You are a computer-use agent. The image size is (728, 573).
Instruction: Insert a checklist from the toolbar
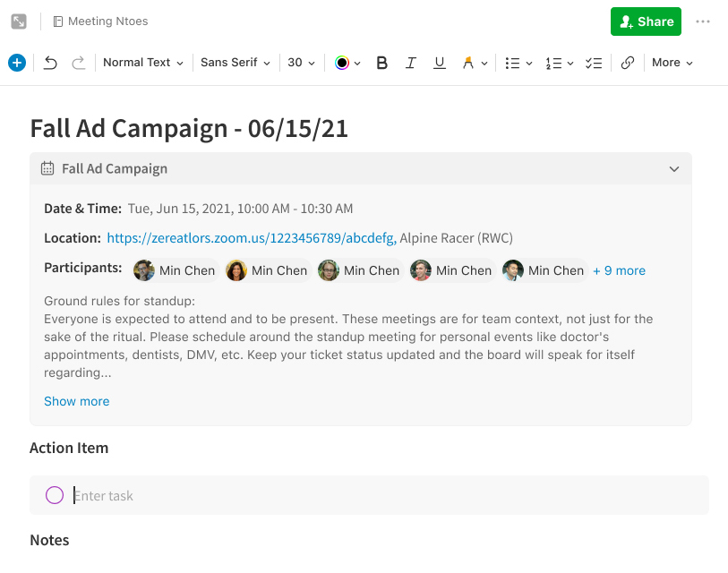[x=594, y=63]
